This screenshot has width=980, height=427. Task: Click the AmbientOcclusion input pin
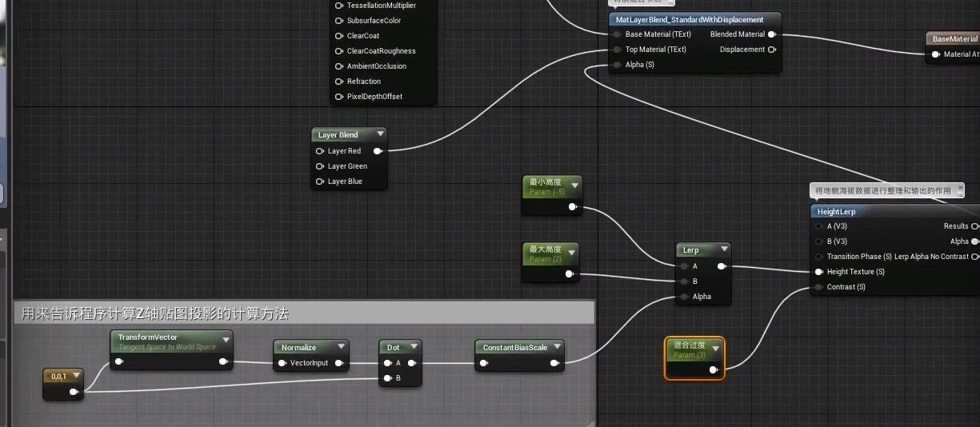(339, 66)
